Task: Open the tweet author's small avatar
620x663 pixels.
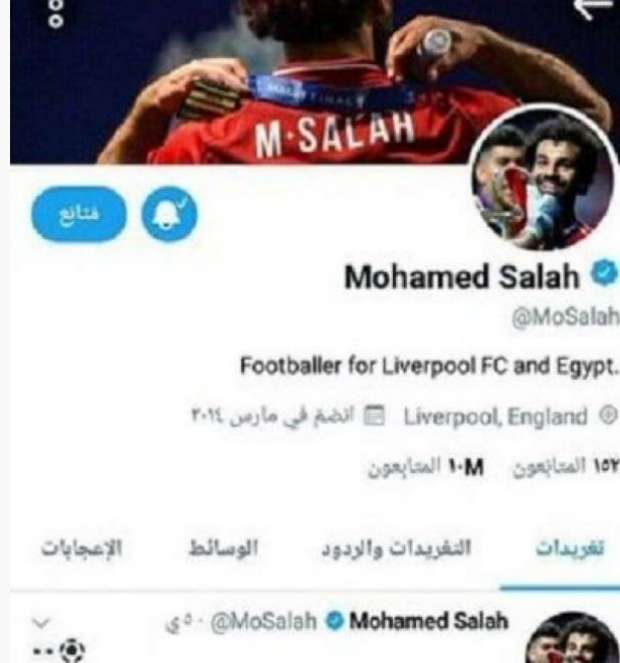Action: tap(572, 638)
